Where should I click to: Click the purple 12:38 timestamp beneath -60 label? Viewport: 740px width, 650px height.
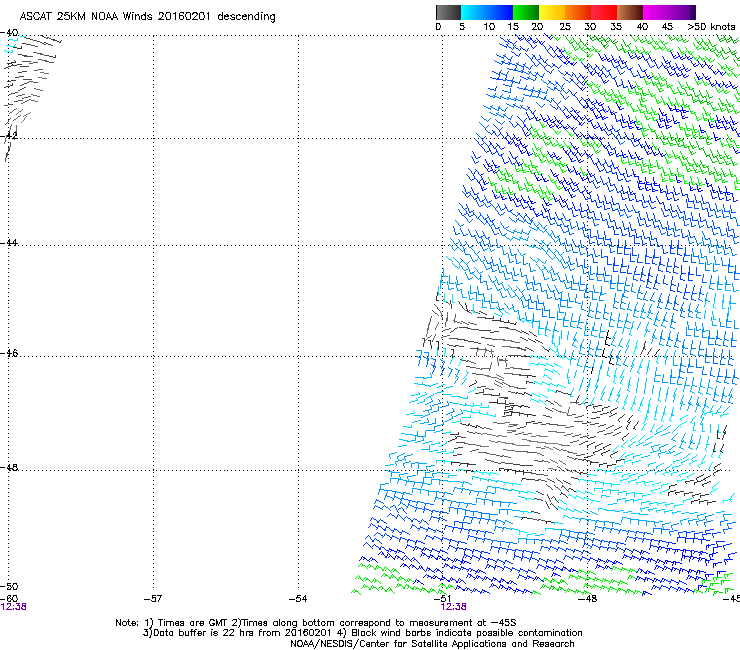13,607
